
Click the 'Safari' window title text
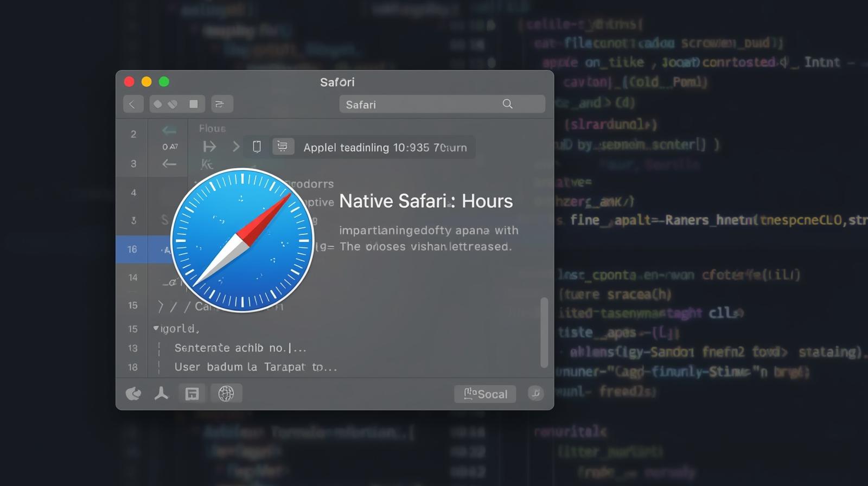pos(337,82)
